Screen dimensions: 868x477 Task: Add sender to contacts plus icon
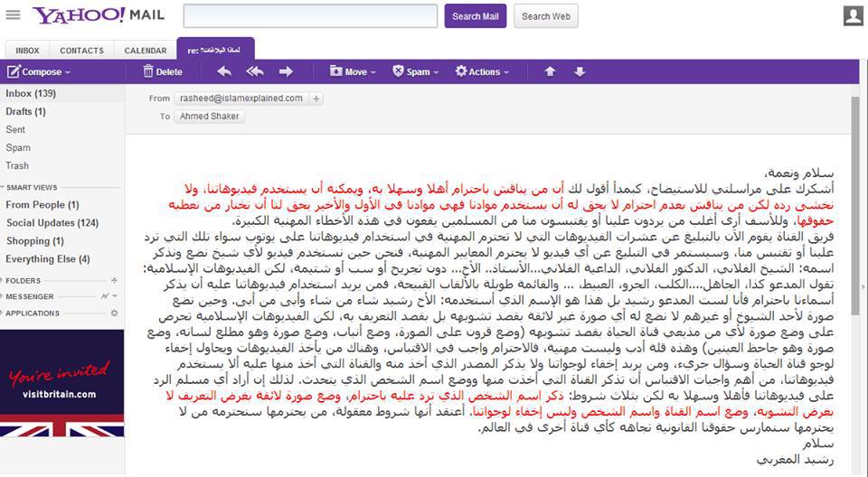click(316, 98)
